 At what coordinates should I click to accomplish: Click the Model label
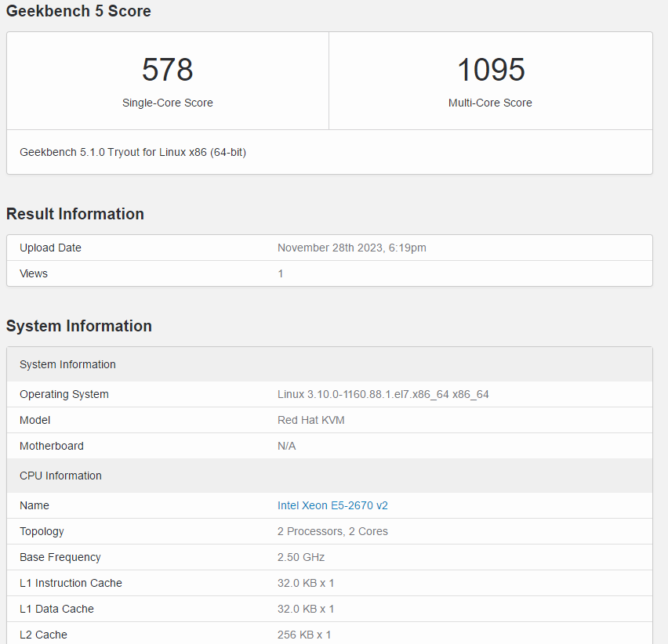pos(35,420)
